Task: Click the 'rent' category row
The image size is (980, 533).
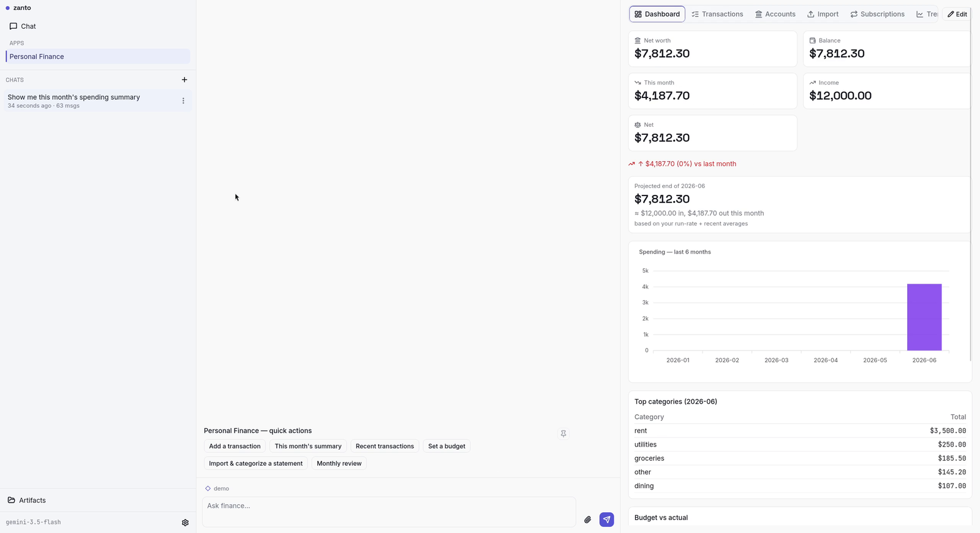Action: (x=800, y=431)
